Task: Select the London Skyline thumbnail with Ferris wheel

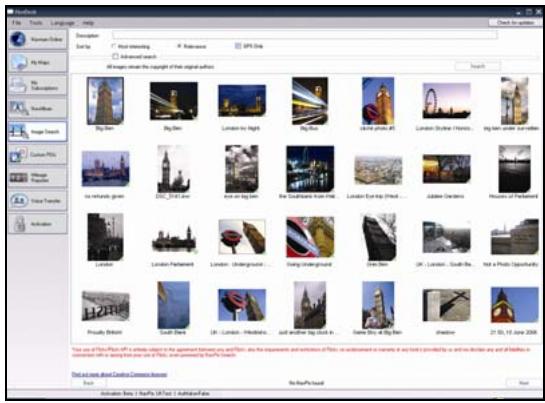Action: (446, 101)
